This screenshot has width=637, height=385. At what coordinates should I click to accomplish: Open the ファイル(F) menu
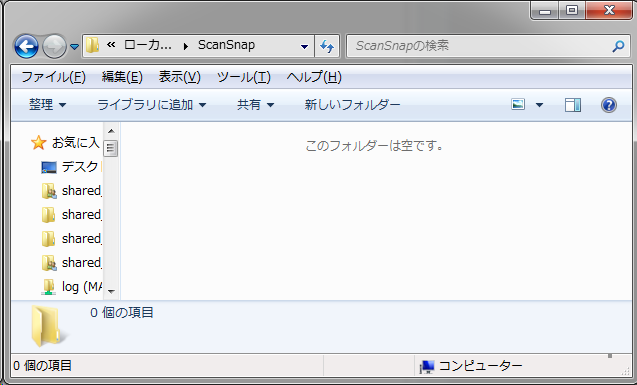(54, 77)
